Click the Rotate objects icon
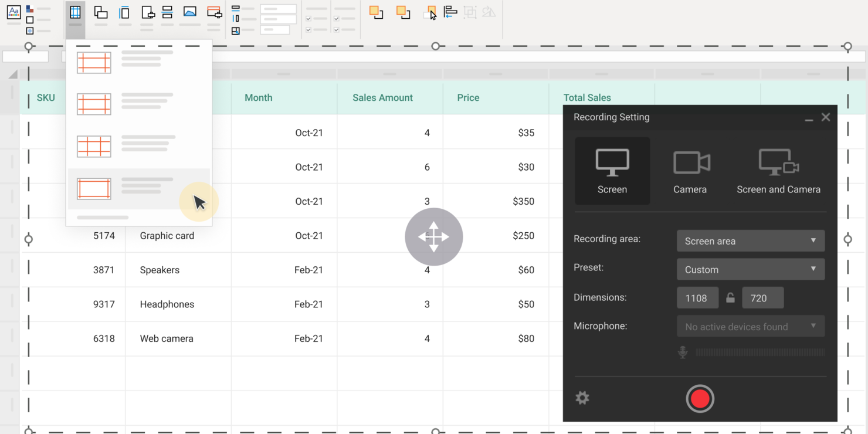Image resolution: width=868 pixels, height=434 pixels. tap(489, 12)
